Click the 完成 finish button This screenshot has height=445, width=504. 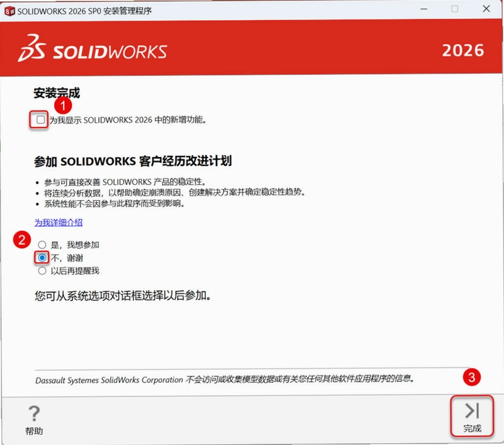tap(472, 417)
